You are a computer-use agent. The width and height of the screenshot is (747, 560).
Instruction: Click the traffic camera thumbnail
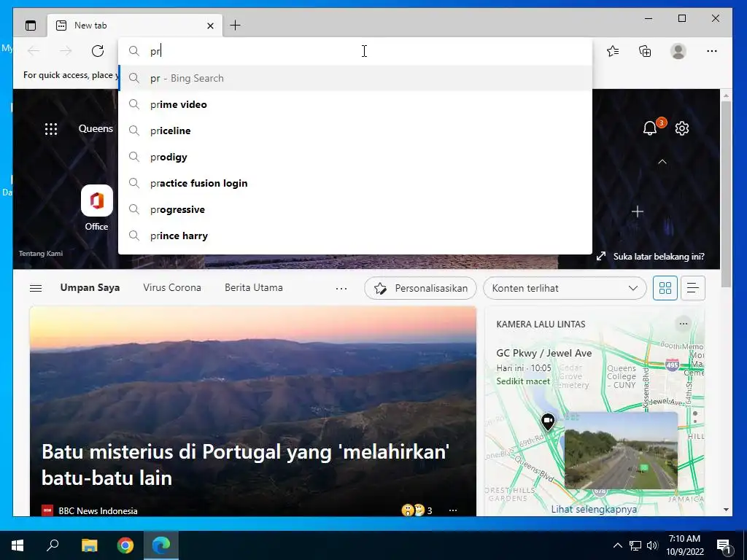click(621, 451)
